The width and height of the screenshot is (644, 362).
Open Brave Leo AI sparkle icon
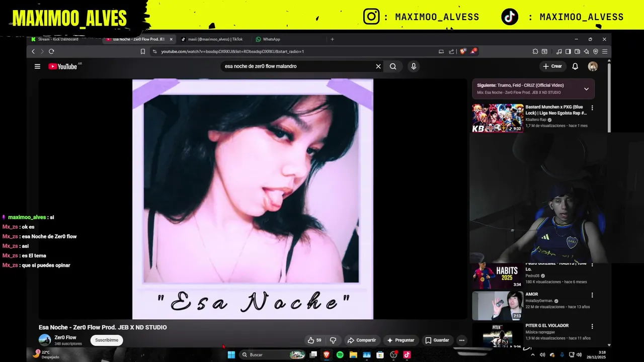coord(587,51)
